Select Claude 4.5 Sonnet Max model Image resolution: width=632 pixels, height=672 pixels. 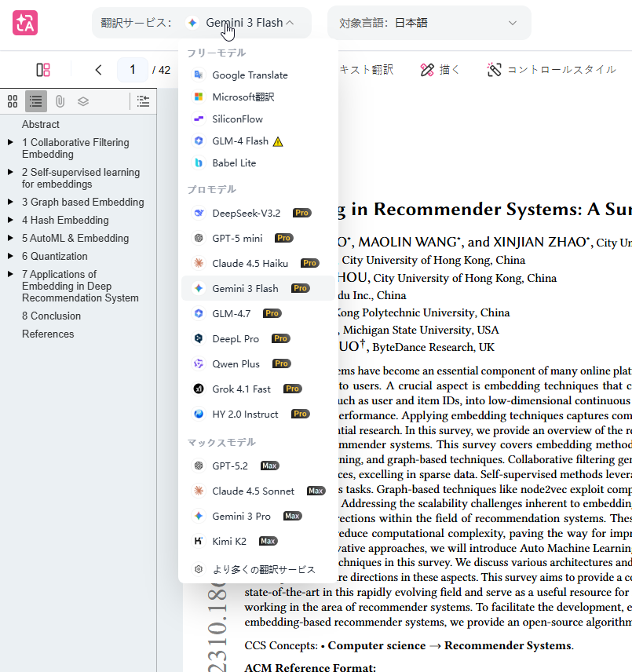253,491
